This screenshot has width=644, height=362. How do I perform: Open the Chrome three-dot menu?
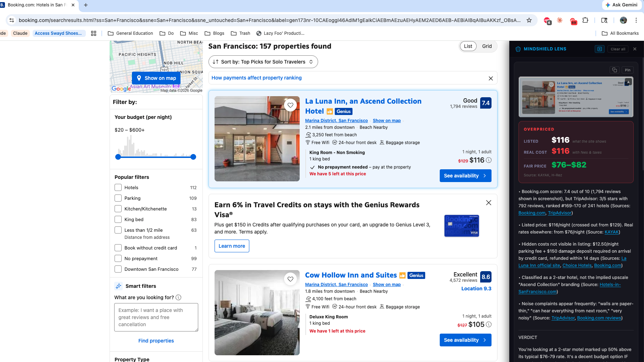click(x=636, y=21)
